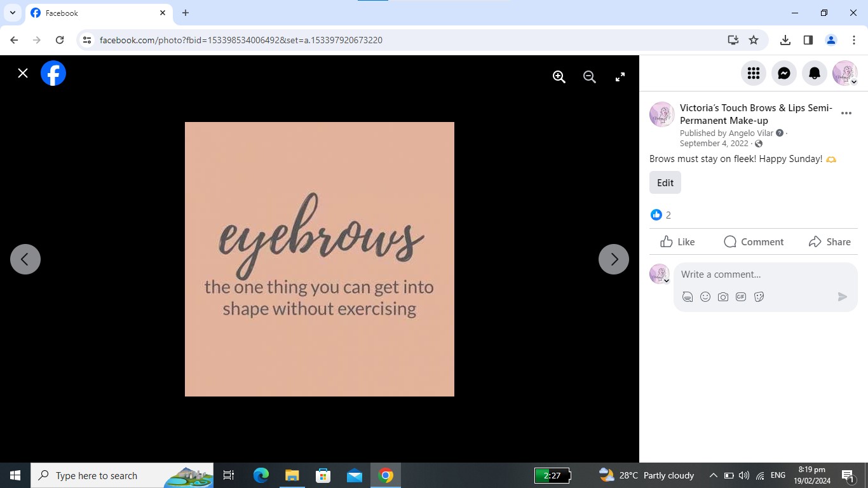
Task: Click the eyebrows quote image
Action: point(320,259)
